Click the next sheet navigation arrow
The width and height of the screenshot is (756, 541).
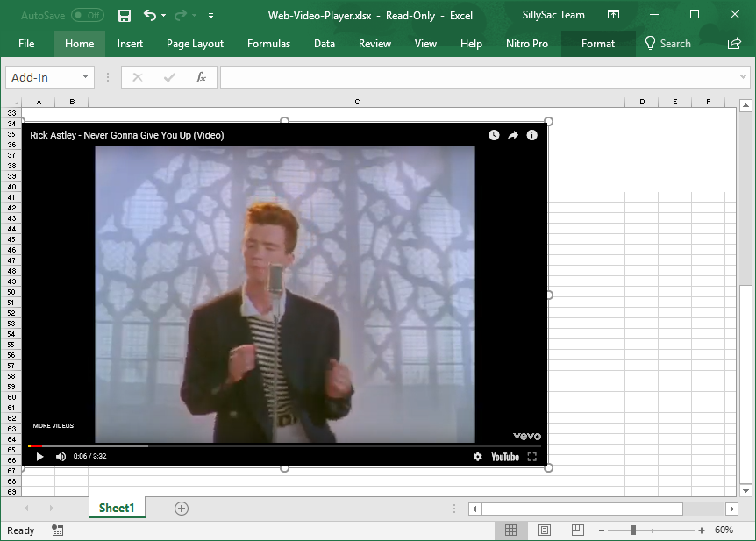[x=51, y=509]
